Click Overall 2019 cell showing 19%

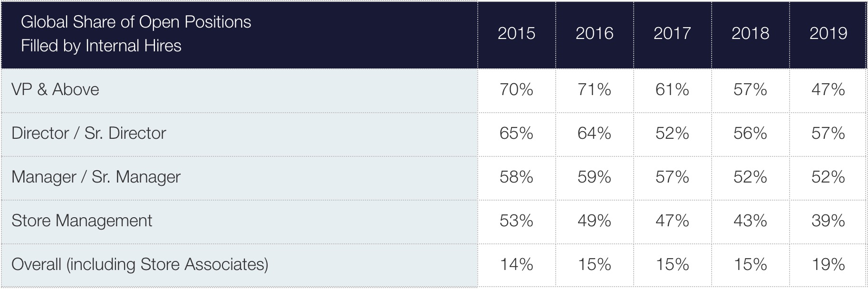828,264
